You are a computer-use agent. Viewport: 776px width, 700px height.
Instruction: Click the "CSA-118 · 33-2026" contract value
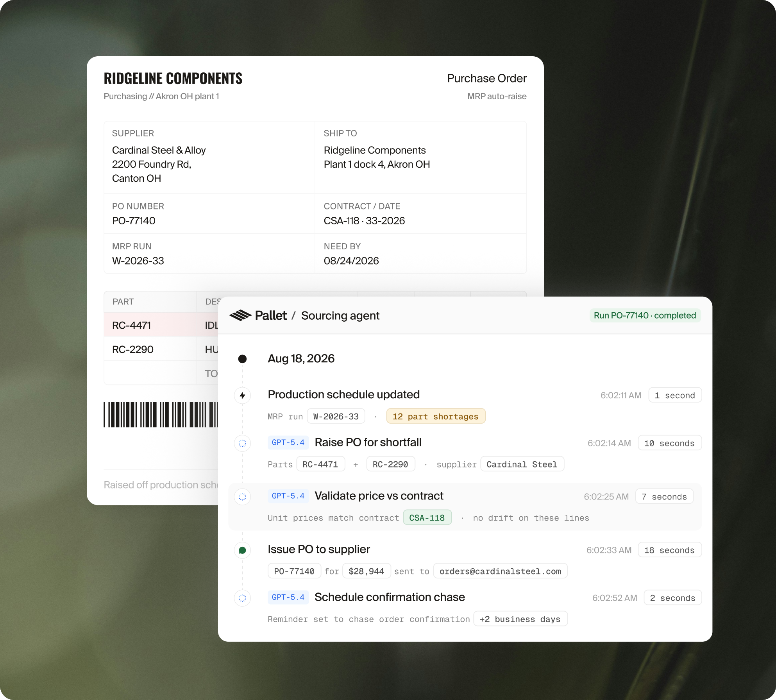tap(364, 221)
